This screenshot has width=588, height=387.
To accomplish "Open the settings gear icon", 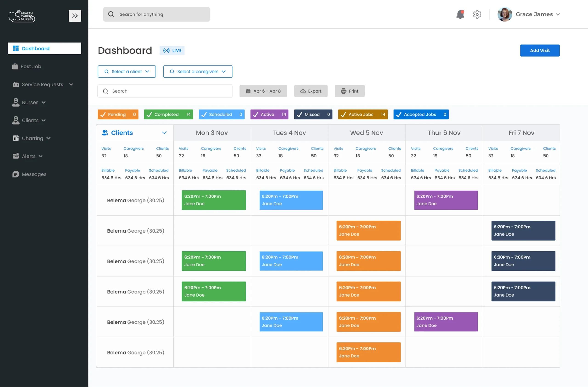I will (x=477, y=14).
